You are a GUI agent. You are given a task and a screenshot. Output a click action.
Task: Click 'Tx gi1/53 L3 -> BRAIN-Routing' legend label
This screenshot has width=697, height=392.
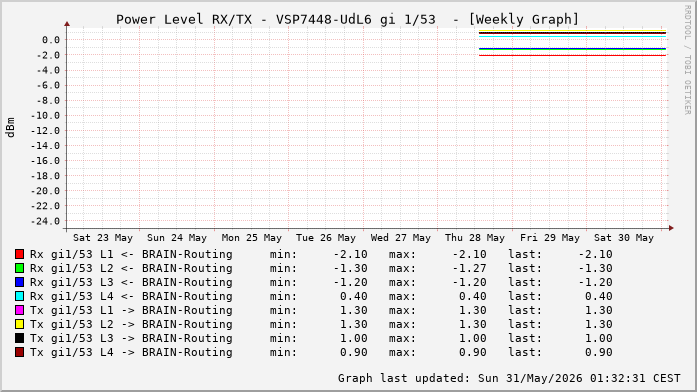(131, 338)
